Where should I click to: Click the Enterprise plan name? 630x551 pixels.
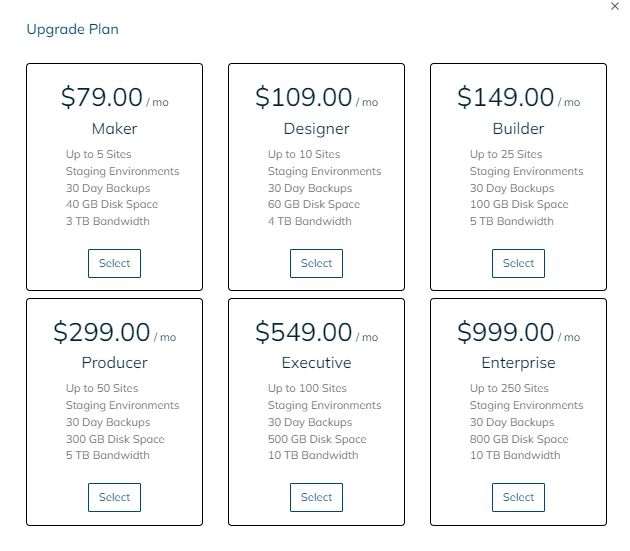pyautogui.click(x=518, y=363)
